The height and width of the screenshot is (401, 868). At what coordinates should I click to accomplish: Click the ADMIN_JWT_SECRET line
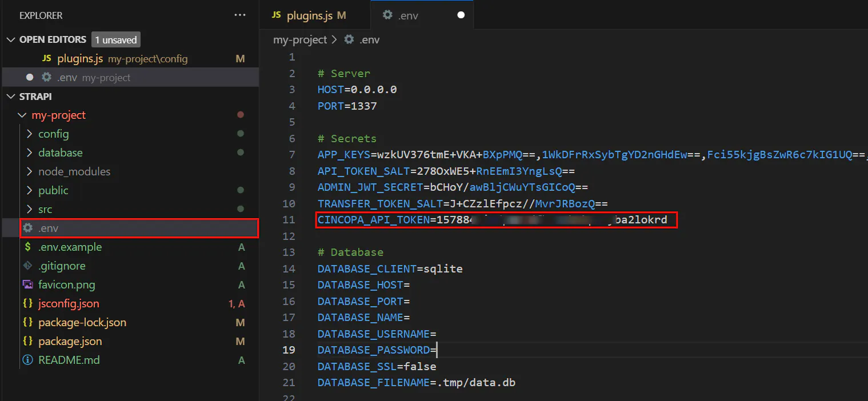coord(453,187)
